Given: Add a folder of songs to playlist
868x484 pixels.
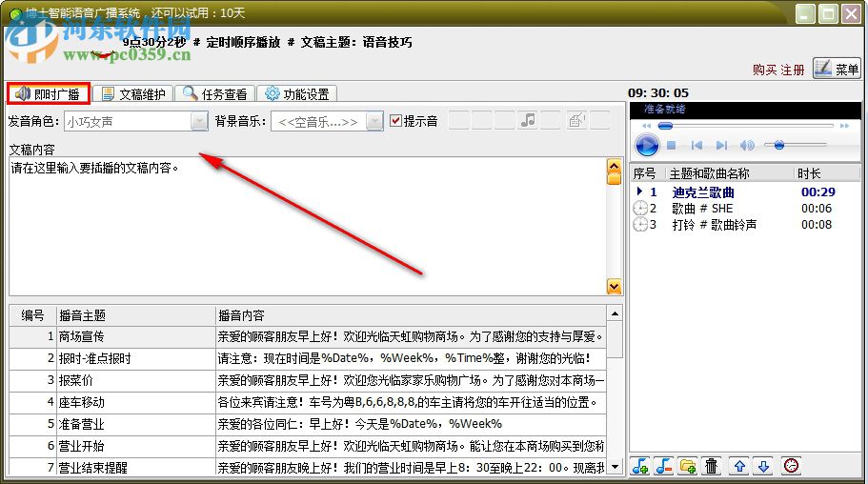Looking at the screenshot, I should coord(688,466).
